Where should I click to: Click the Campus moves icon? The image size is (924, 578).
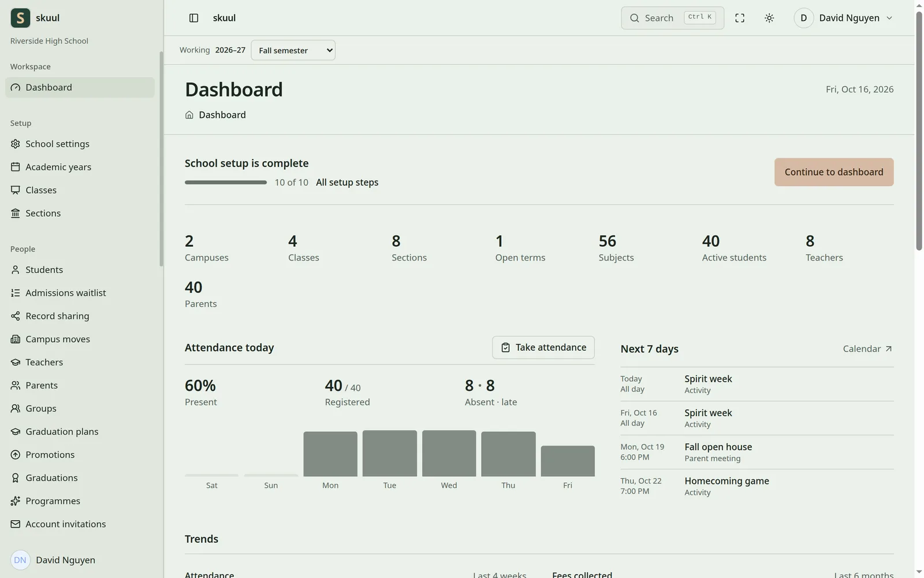pos(16,339)
